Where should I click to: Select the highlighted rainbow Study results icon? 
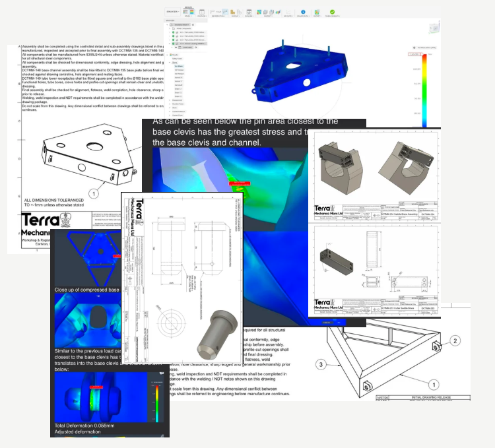pos(191,12)
